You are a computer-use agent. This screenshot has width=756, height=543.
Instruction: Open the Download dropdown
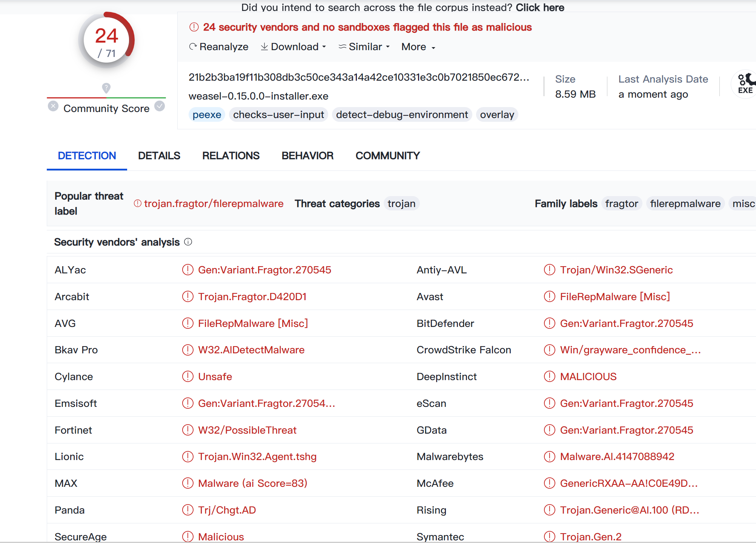coord(293,46)
